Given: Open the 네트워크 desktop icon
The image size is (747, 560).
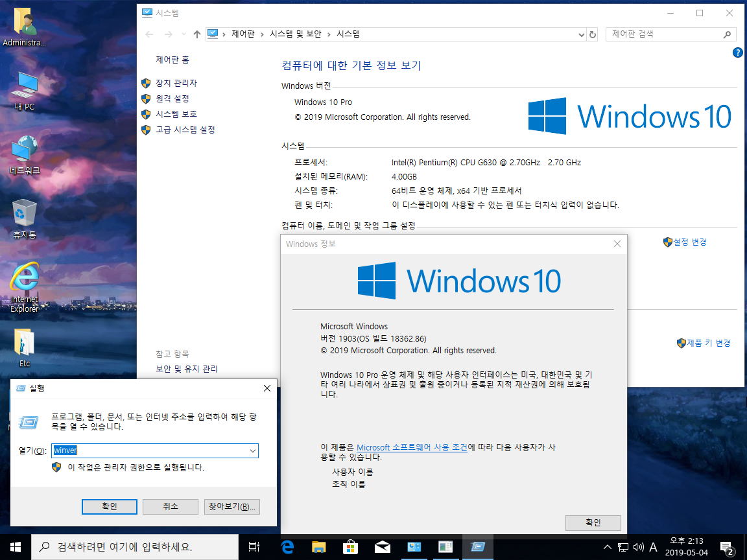Looking at the screenshot, I should [24, 156].
